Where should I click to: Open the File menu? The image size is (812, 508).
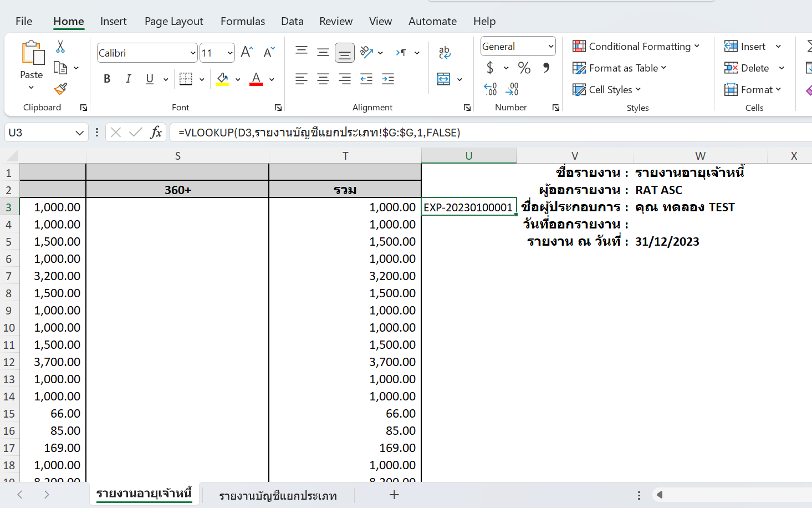pyautogui.click(x=24, y=21)
